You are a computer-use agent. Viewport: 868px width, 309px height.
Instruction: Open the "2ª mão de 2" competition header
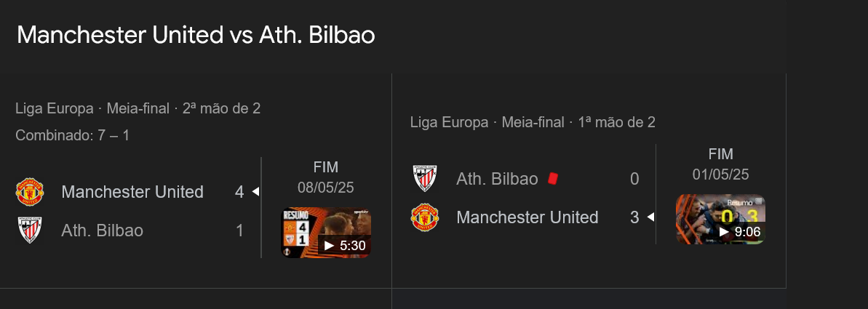(138, 109)
